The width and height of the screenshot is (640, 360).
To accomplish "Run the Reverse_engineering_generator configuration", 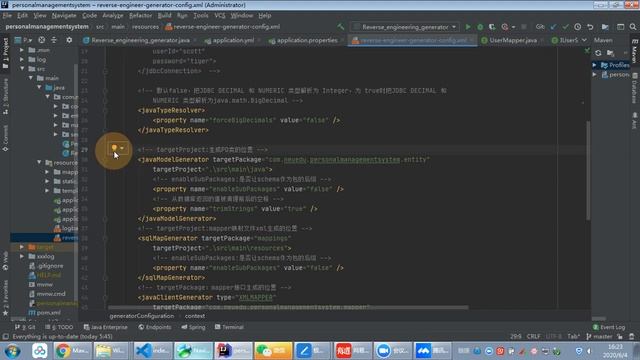I will click(x=468, y=27).
